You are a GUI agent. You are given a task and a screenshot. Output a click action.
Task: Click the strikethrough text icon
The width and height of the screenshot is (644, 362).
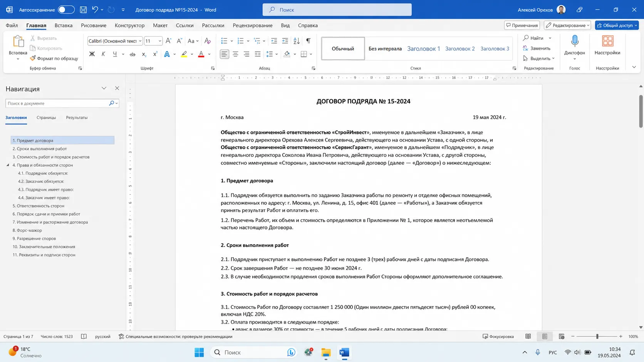tap(132, 54)
